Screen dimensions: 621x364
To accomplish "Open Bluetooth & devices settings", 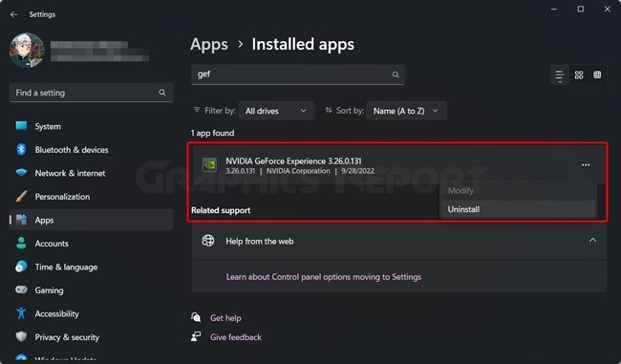I will [91, 150].
